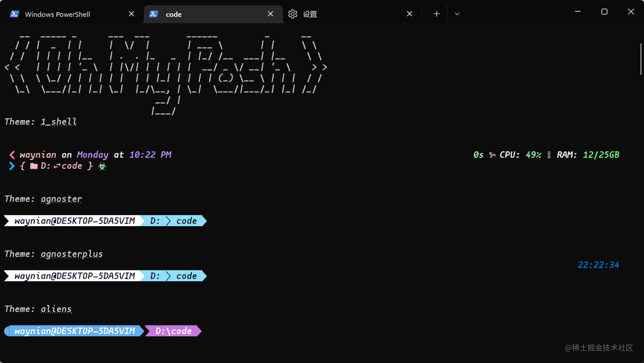Click the 1_shell theme name
The width and height of the screenshot is (644, 363).
pyautogui.click(x=59, y=122)
